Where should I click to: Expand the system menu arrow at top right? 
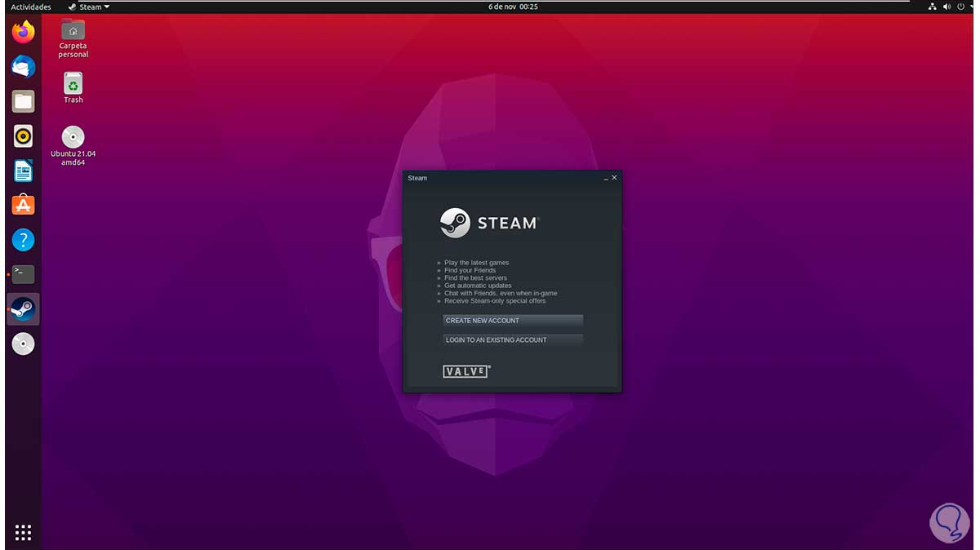tap(971, 7)
